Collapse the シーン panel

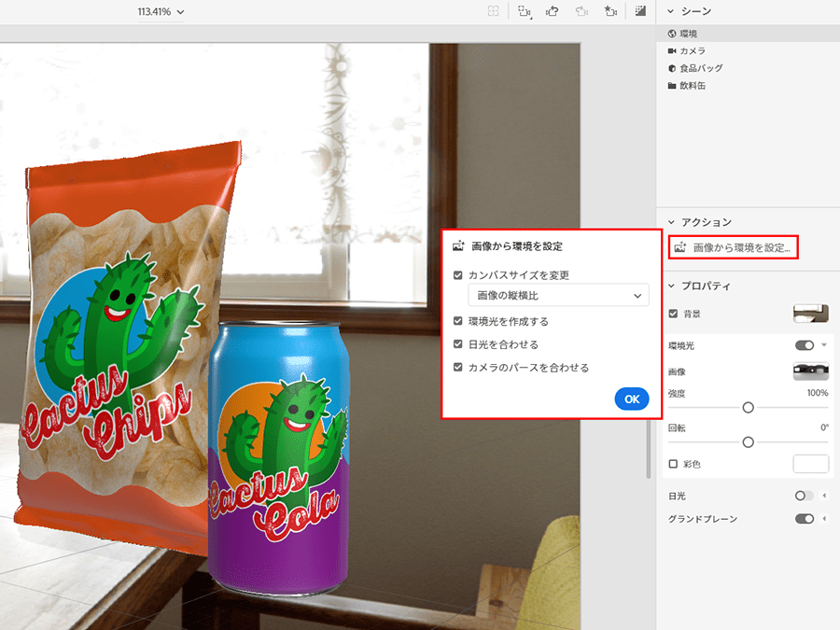tap(671, 11)
